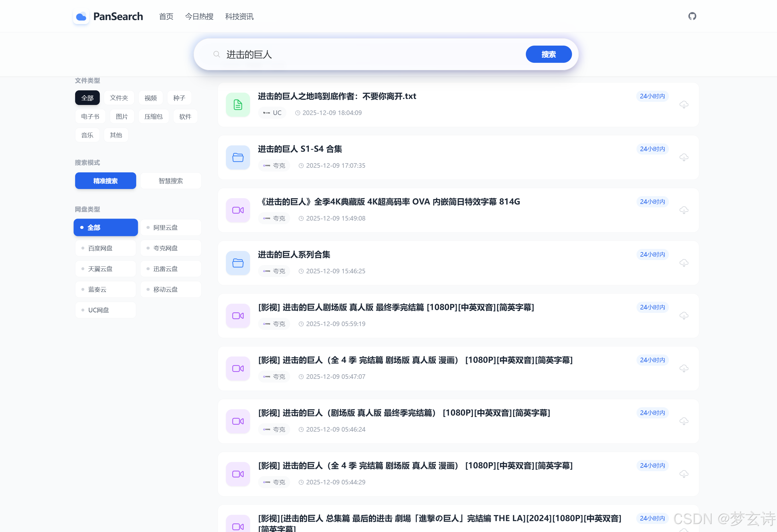Click clock icon beside 2025-12-09 17:07:35
Screen dimensions: 777x532
pos(301,165)
